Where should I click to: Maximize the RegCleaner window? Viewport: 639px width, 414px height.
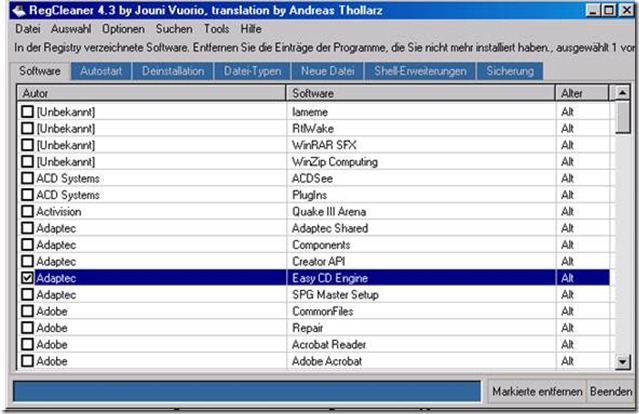click(x=609, y=10)
